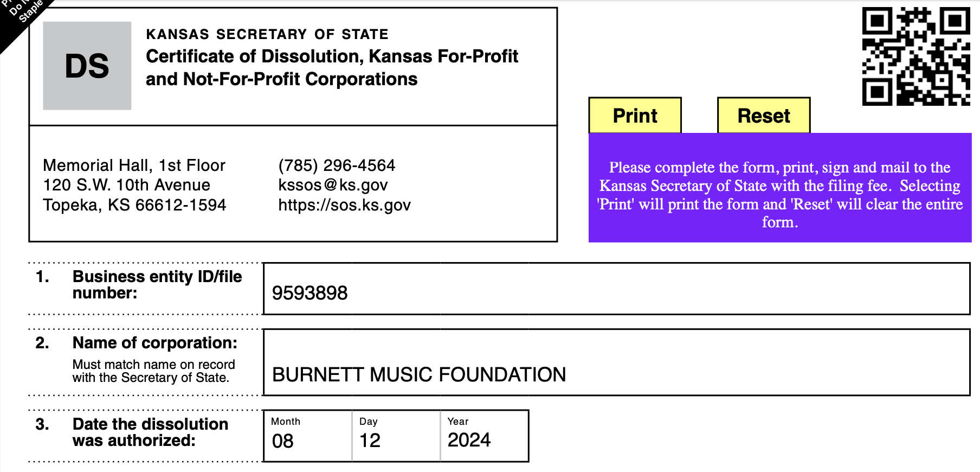Click the 'Must match name on record' note
The height and width of the screenshot is (472, 980).
(153, 371)
